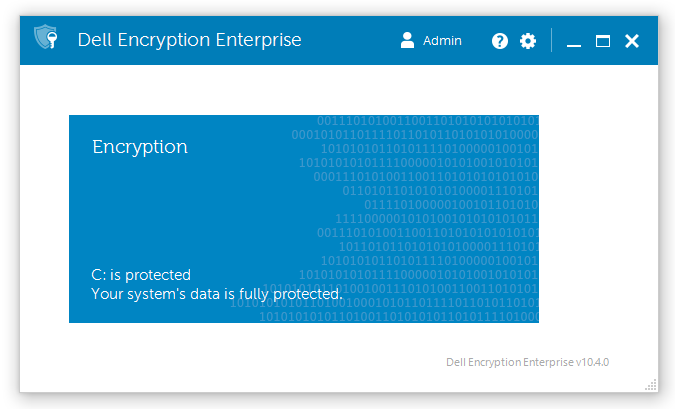Click empty title bar space before Admin
The height and width of the screenshot is (409, 675).
coord(351,40)
